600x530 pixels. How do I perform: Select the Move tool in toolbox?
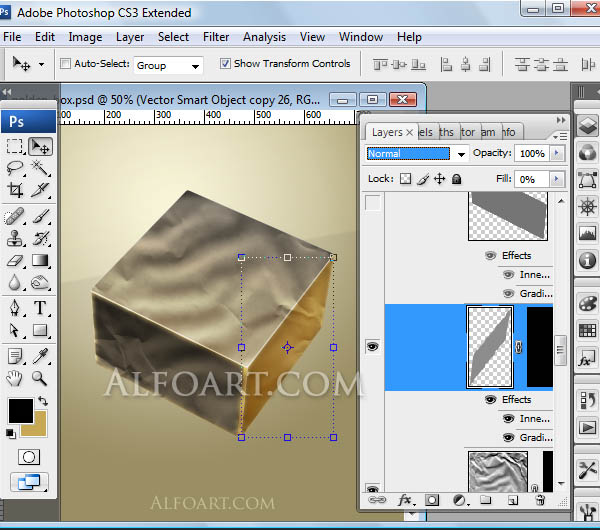[x=40, y=146]
